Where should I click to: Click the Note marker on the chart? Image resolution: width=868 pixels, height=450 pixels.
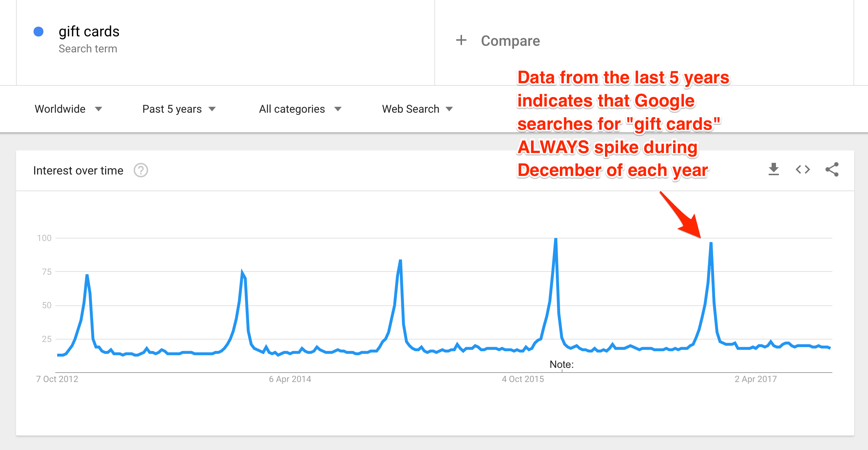[x=562, y=365]
